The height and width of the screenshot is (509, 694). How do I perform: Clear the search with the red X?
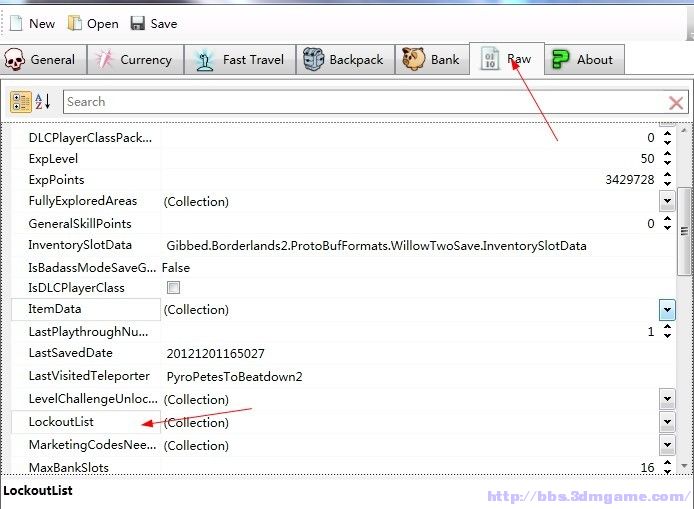tap(676, 103)
